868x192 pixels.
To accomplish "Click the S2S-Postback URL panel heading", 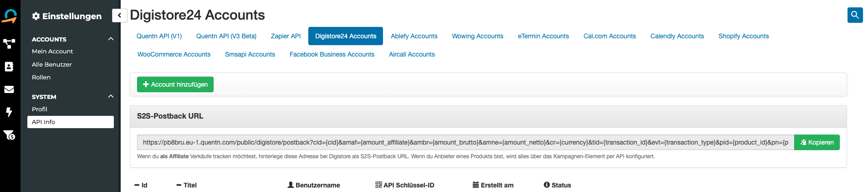I will [170, 116].
